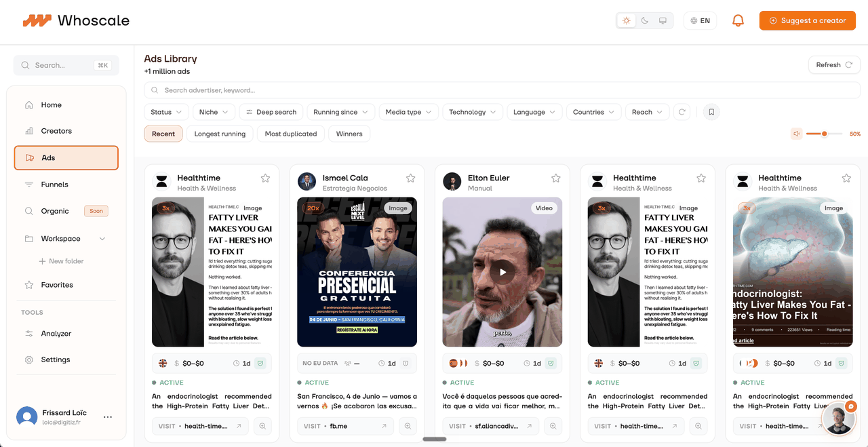Select the Longest running tab
The height and width of the screenshot is (447, 868).
click(x=220, y=134)
